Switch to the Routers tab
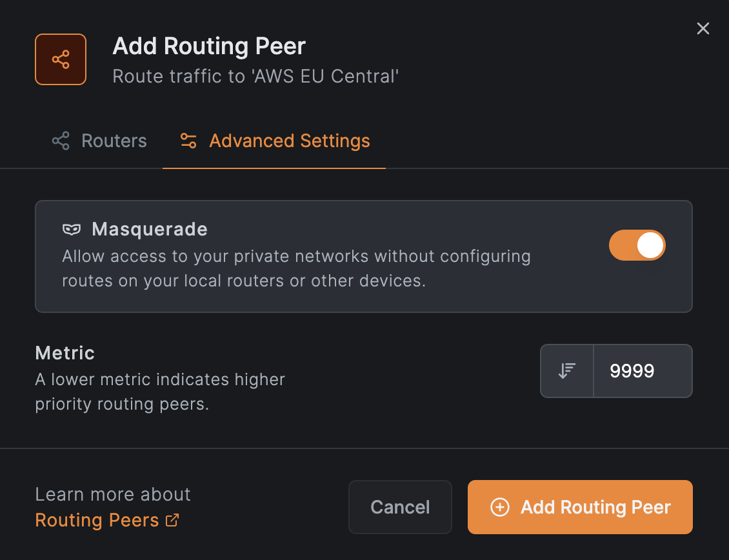 click(x=99, y=141)
